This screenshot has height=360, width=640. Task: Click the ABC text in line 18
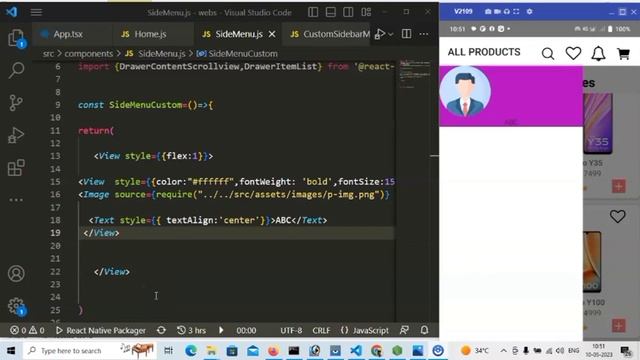point(283,220)
